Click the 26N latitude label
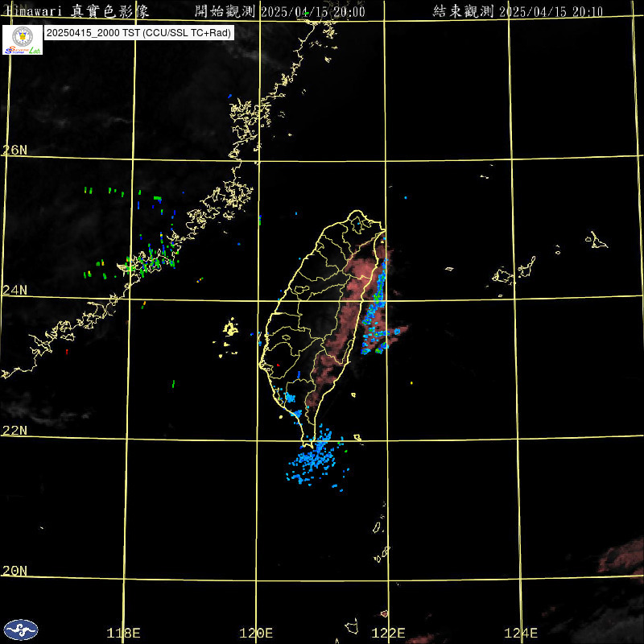644x644 pixels. [x=14, y=150]
